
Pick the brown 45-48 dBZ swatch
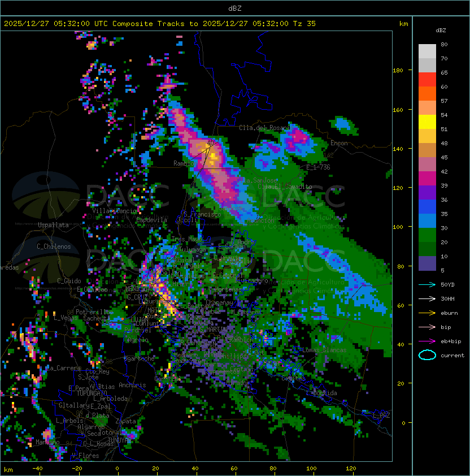tap(427, 150)
